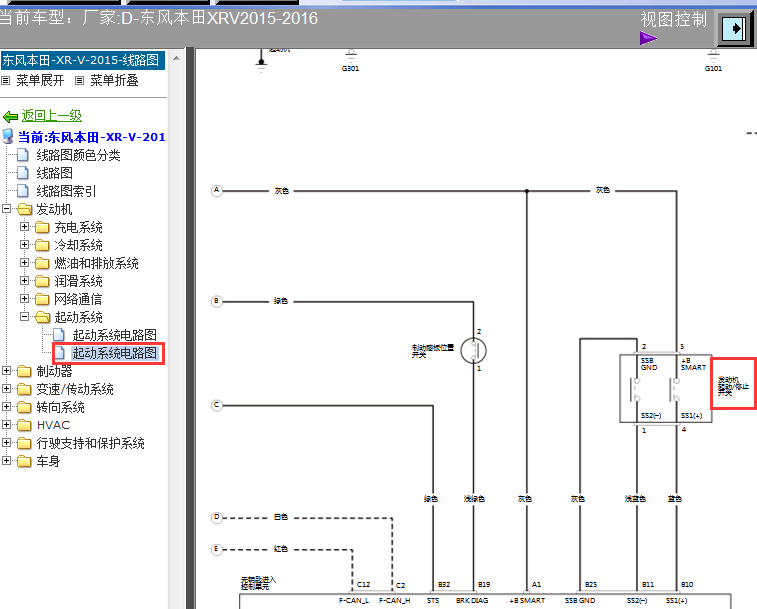Click the page icon for 线路图颜色分类
Screen dimensions: 757x609
point(23,155)
